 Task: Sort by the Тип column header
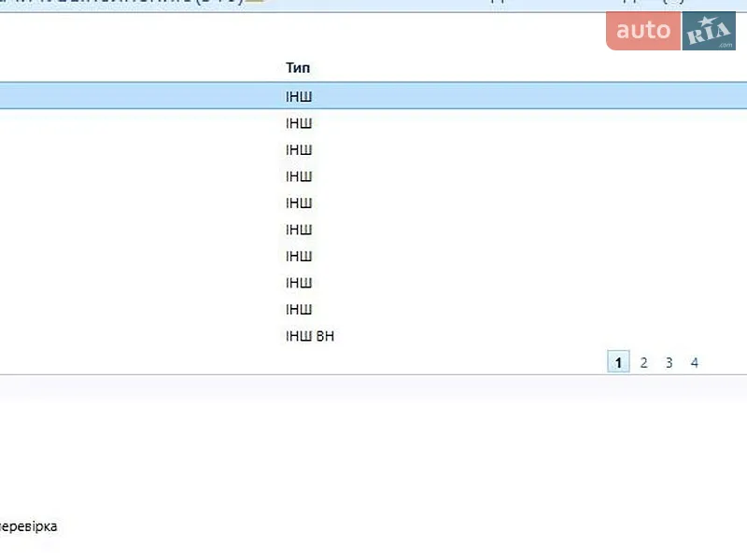pyautogui.click(x=298, y=67)
